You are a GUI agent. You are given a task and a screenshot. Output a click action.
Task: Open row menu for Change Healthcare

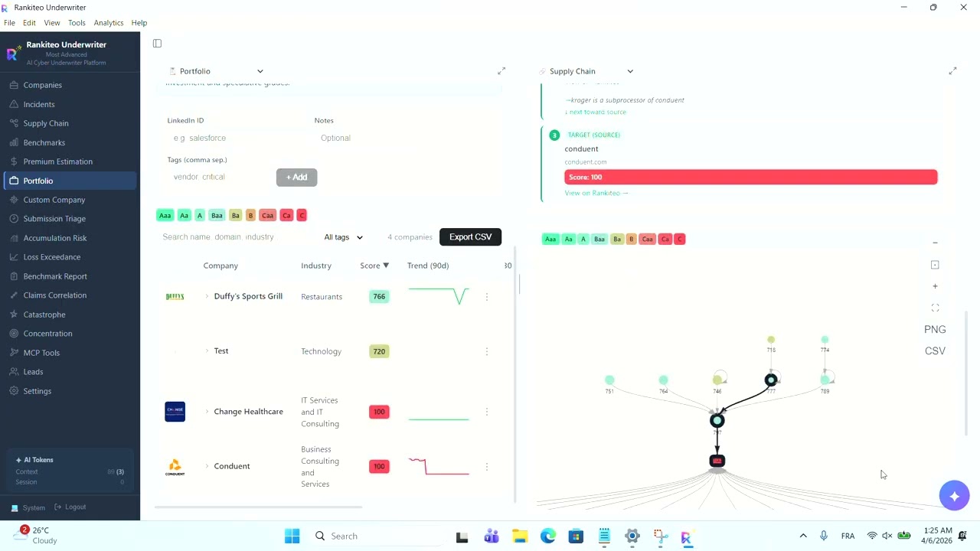(487, 412)
